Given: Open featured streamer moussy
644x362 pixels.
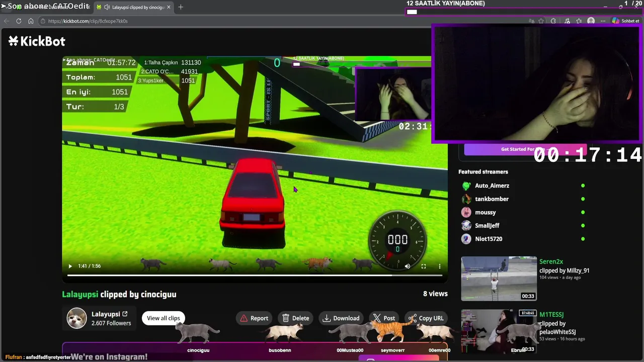Looking at the screenshot, I should point(485,212).
